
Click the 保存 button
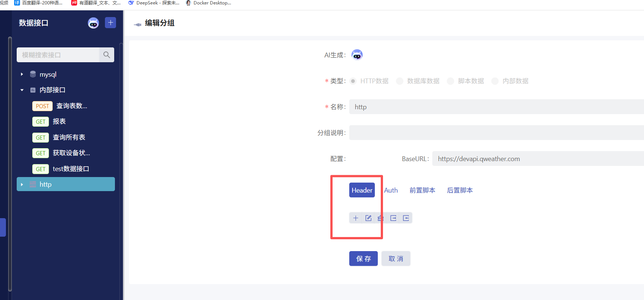click(x=363, y=259)
